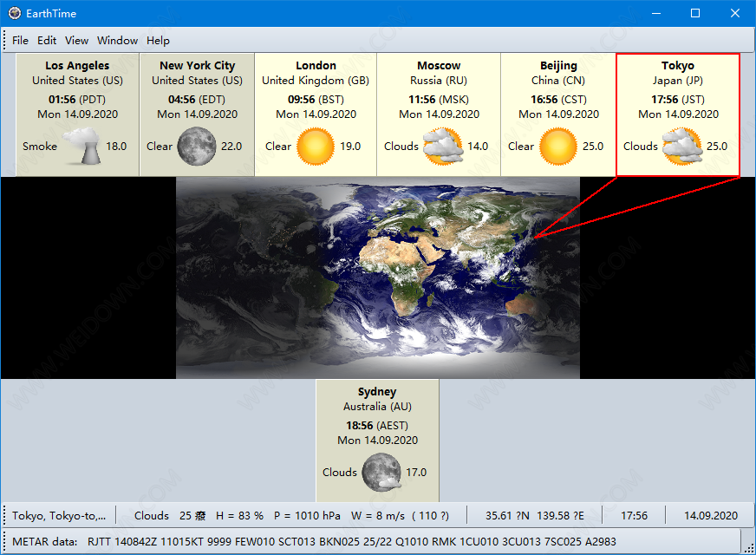Click the 35.61 N 139.58 E coordinates in status bar

pos(535,515)
